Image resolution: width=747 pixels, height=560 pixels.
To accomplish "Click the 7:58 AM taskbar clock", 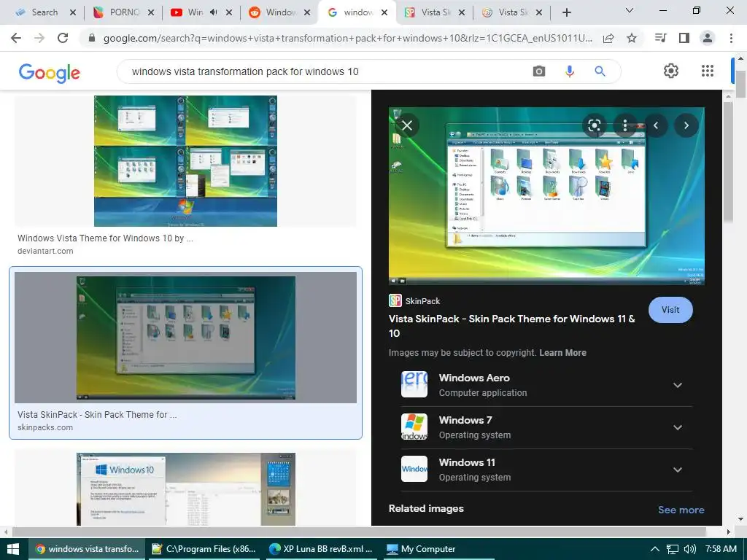I will click(x=721, y=549).
